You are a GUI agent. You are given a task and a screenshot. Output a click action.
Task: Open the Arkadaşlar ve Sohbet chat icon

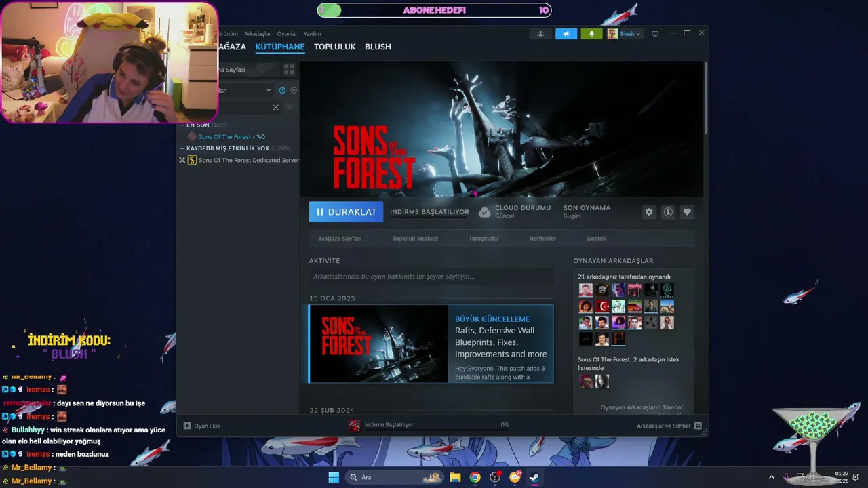[698, 426]
